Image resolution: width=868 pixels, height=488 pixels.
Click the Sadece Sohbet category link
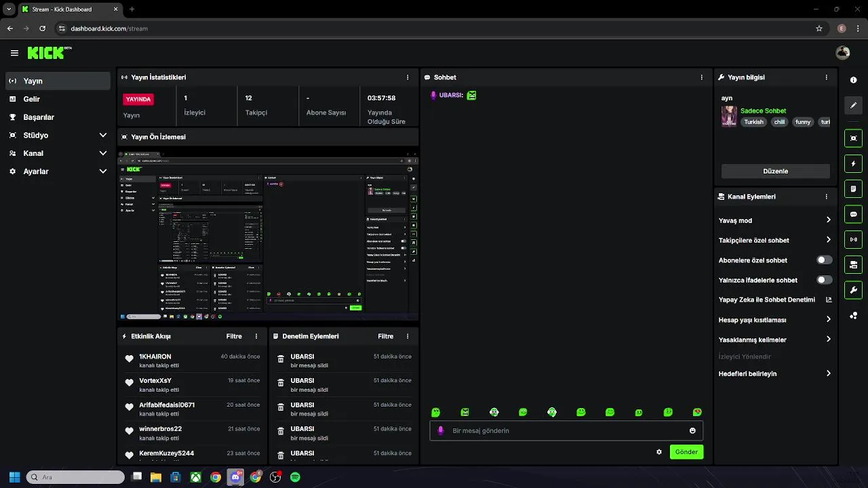coord(763,110)
